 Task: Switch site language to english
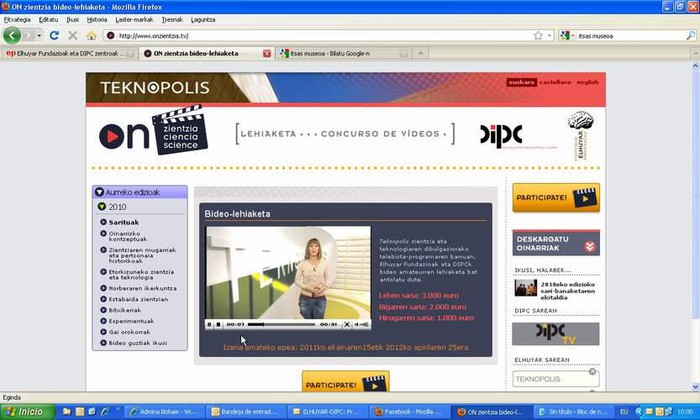tap(587, 82)
